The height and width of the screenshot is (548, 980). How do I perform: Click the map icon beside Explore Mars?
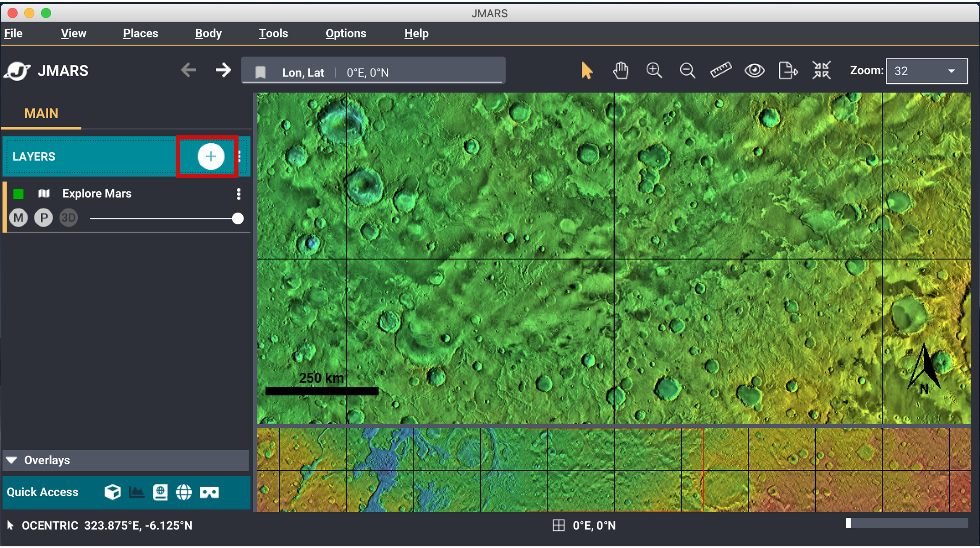[x=44, y=193]
